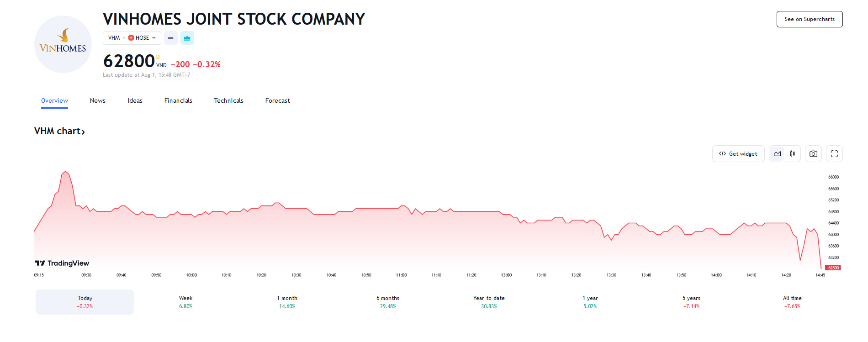Switch to the 1 year range
This screenshot has width=868, height=342.
590,302
